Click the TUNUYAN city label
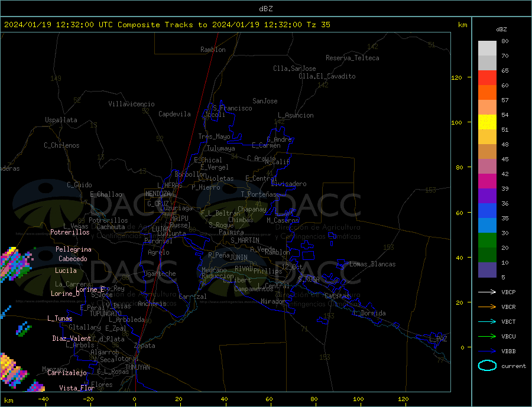This screenshot has height=407, width=532. click(137, 367)
